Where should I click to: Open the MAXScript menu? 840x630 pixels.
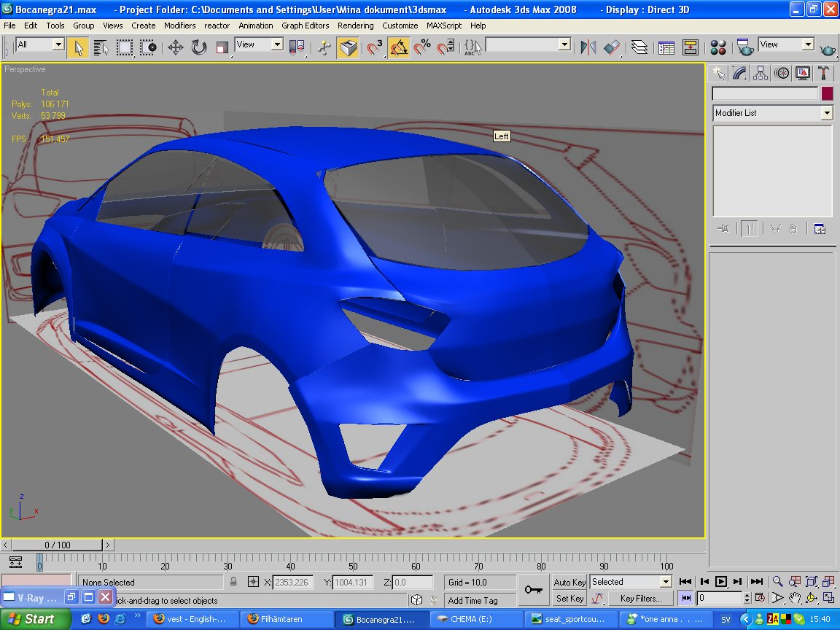443,26
